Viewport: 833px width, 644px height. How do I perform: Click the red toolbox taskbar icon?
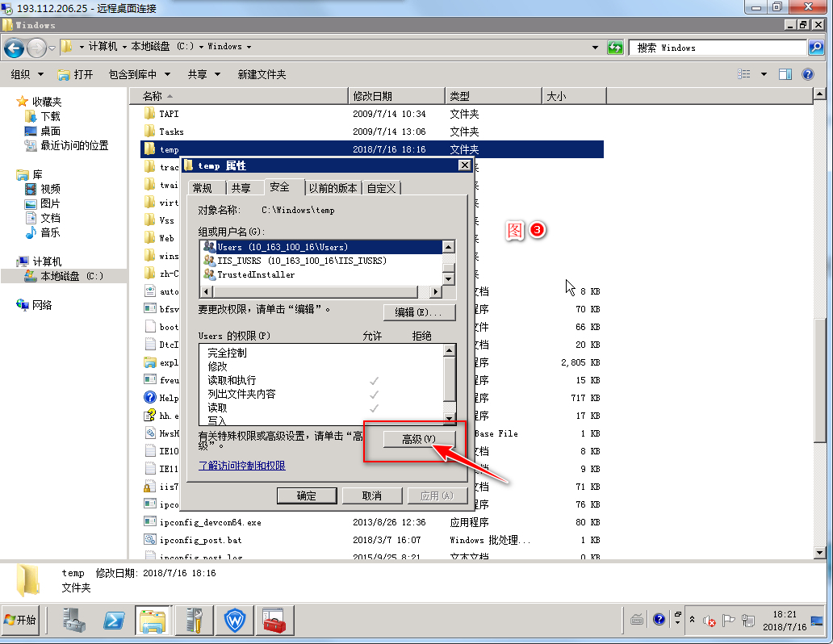pyautogui.click(x=274, y=621)
